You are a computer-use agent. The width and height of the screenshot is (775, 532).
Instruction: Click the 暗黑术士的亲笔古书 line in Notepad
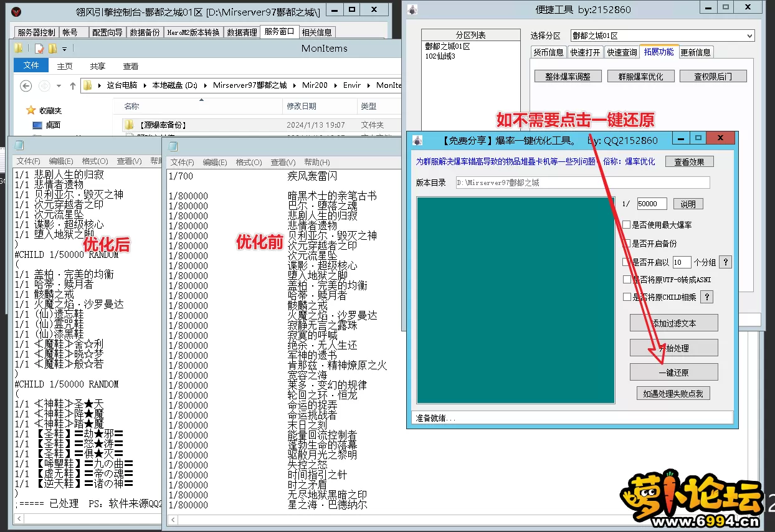pyautogui.click(x=332, y=196)
